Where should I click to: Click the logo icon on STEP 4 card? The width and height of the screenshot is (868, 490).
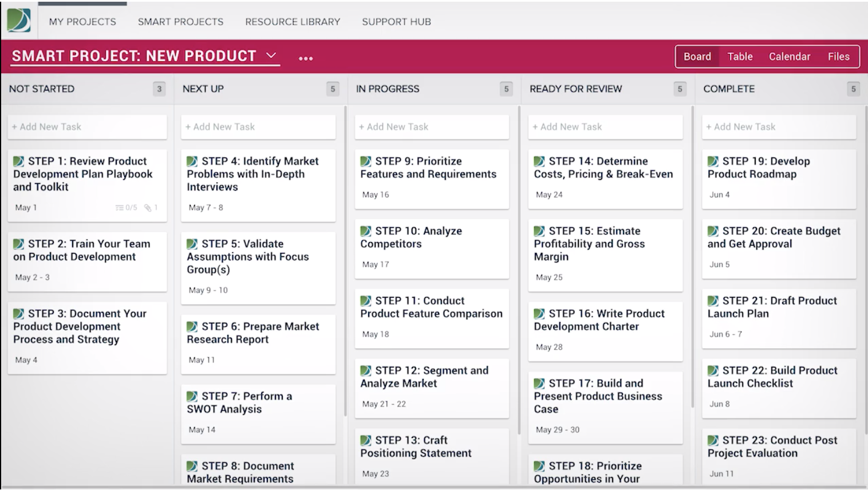tap(192, 161)
